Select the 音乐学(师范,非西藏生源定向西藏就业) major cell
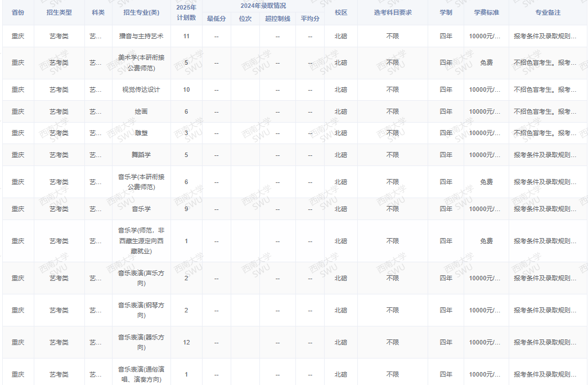The width and height of the screenshot is (588, 385). coord(141,240)
